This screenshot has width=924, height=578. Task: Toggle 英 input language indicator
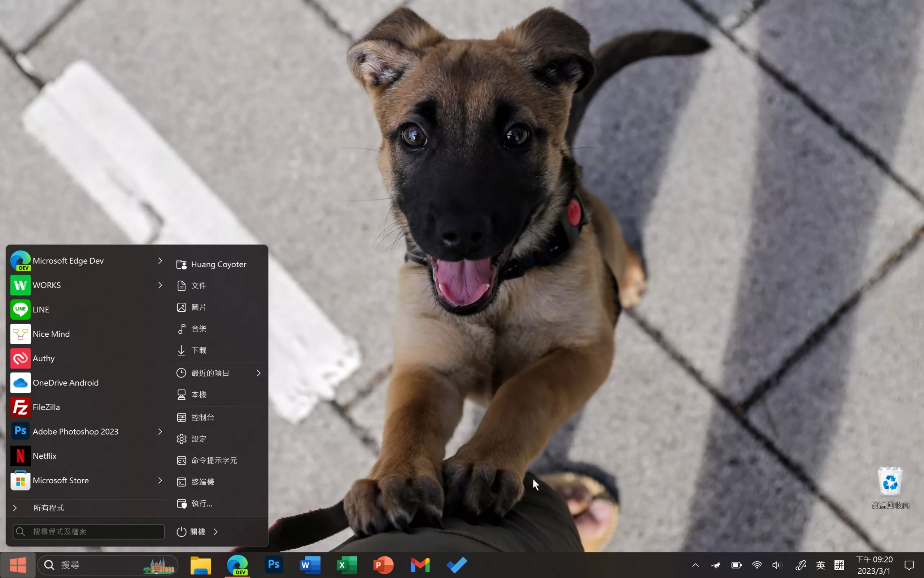pos(820,565)
